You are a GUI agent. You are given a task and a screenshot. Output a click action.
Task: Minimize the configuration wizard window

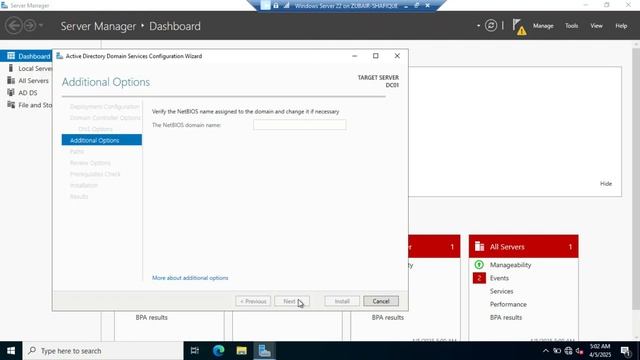click(x=354, y=56)
